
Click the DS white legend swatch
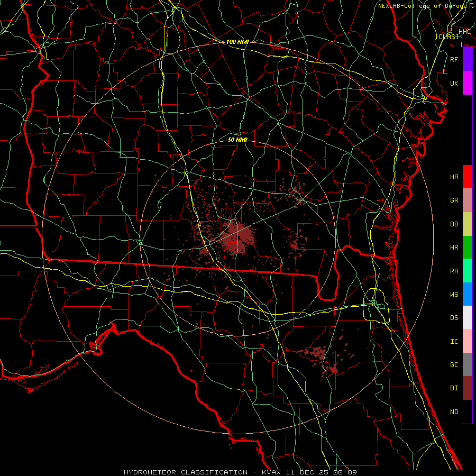[467, 317]
